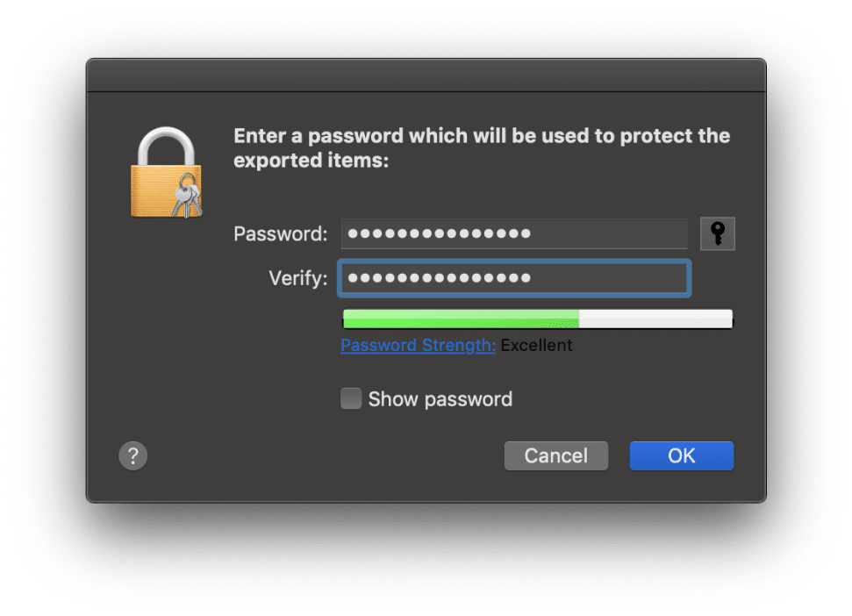Click the golden padlock icon
The width and height of the screenshot is (852, 616).
tap(160, 175)
